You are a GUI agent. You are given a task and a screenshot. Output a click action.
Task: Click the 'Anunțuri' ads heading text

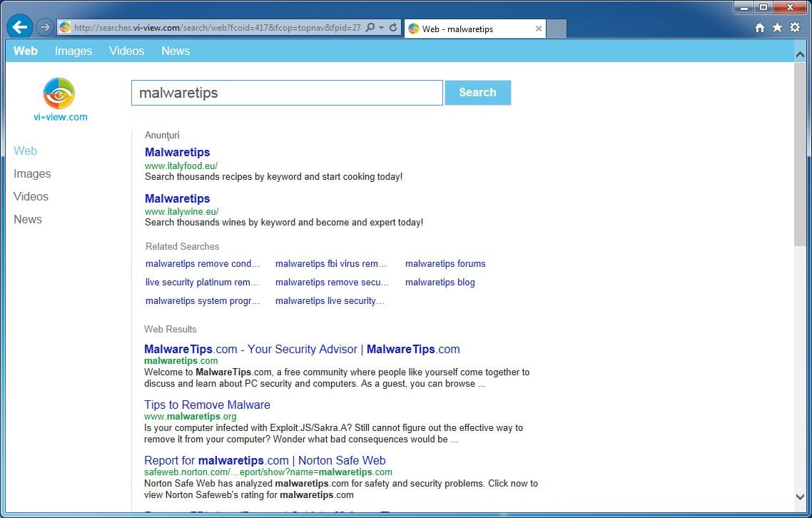click(162, 135)
